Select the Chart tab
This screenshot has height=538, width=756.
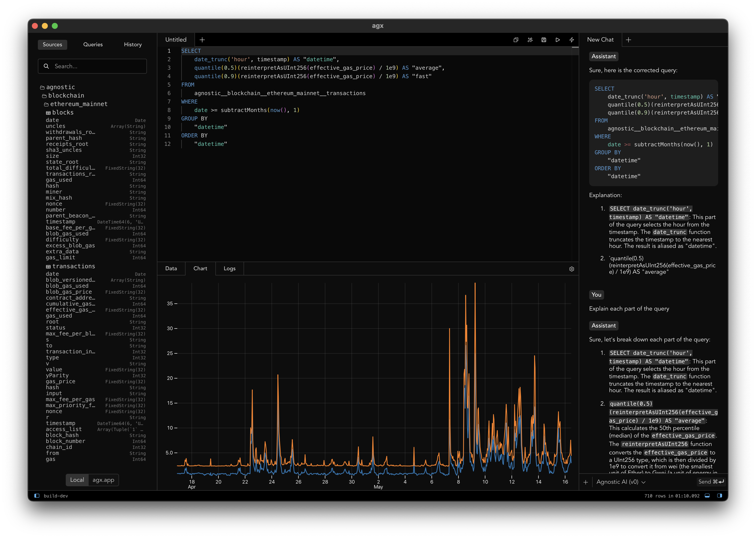pos(200,268)
